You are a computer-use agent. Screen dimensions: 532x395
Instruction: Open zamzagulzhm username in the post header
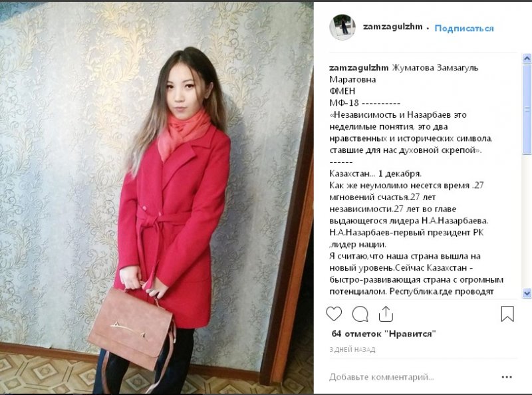[392, 27]
